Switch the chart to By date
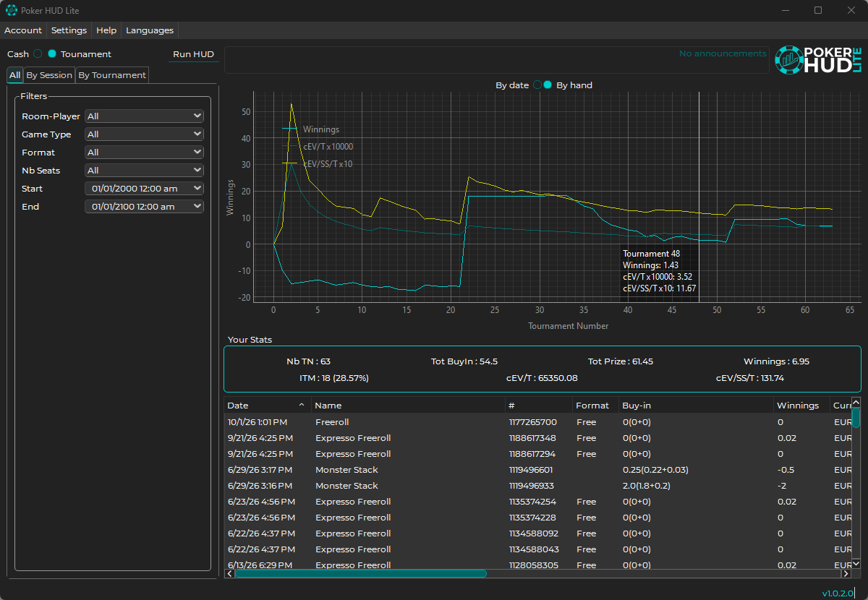 tap(537, 85)
